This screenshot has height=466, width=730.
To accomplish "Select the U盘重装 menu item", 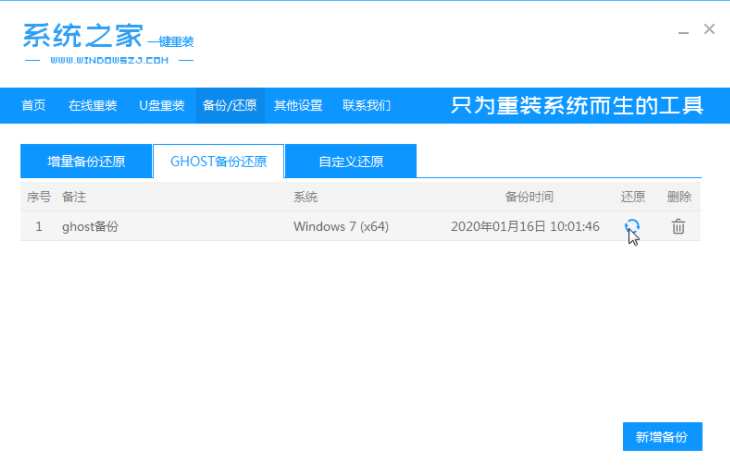I will pos(161,105).
